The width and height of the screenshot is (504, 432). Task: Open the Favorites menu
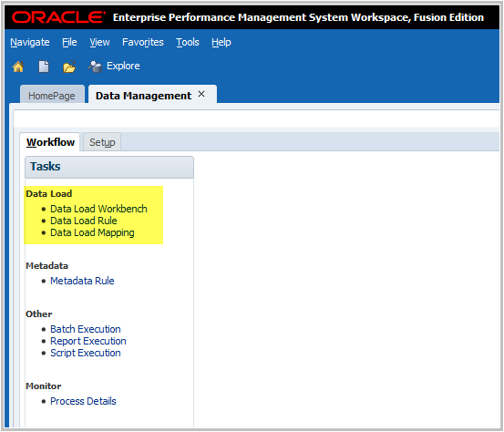click(143, 42)
